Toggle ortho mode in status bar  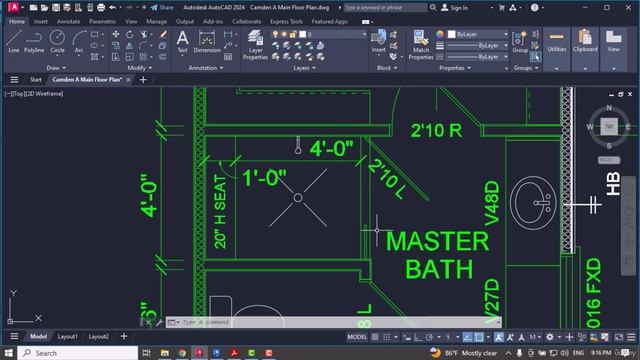tap(418, 337)
